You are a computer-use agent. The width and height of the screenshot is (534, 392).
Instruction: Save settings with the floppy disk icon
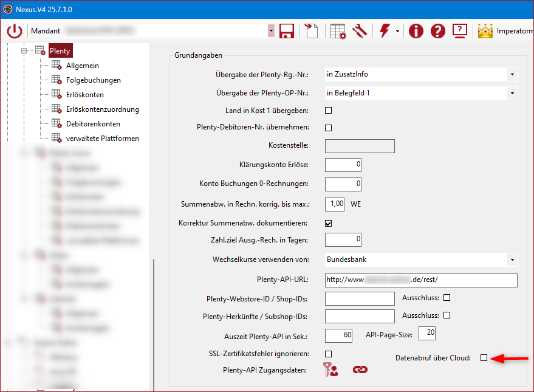point(287,31)
